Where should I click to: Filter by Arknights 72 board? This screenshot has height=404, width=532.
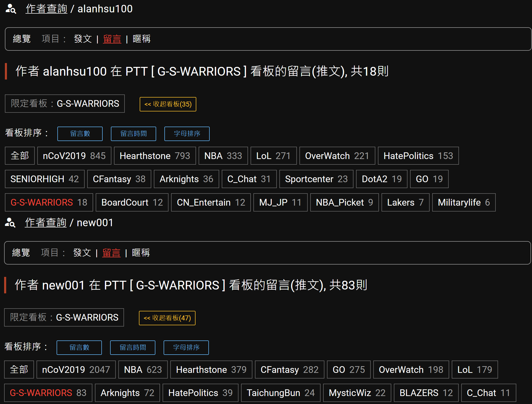click(127, 393)
